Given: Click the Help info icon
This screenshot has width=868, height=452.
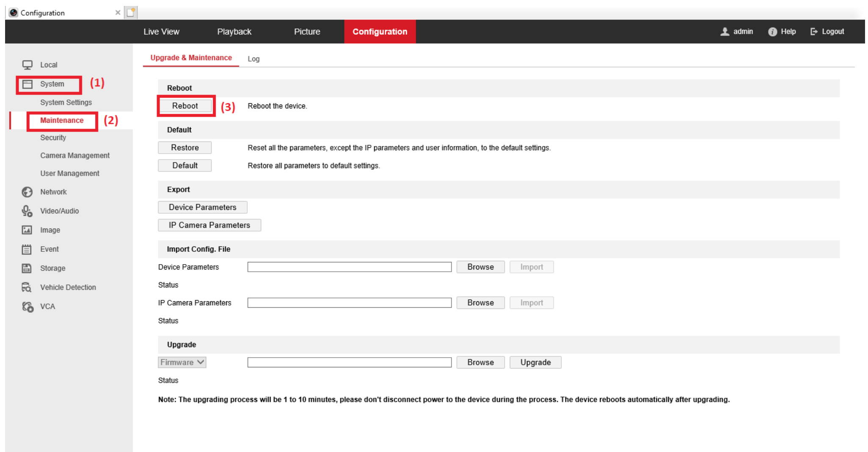Looking at the screenshot, I should click(772, 32).
